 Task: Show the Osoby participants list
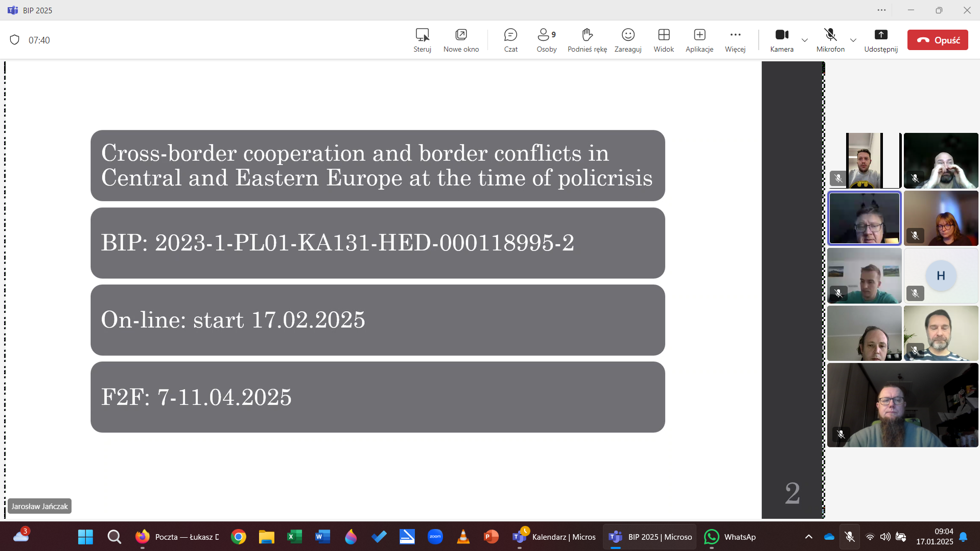click(x=546, y=40)
